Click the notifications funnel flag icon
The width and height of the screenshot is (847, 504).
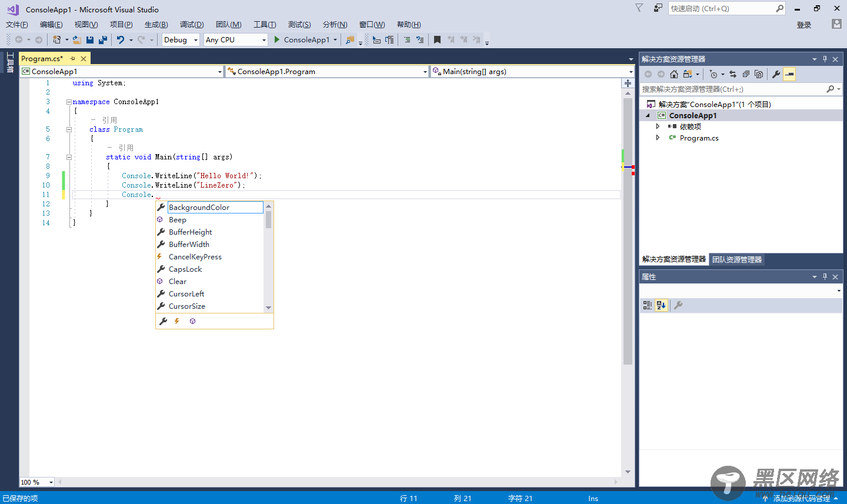639,8
